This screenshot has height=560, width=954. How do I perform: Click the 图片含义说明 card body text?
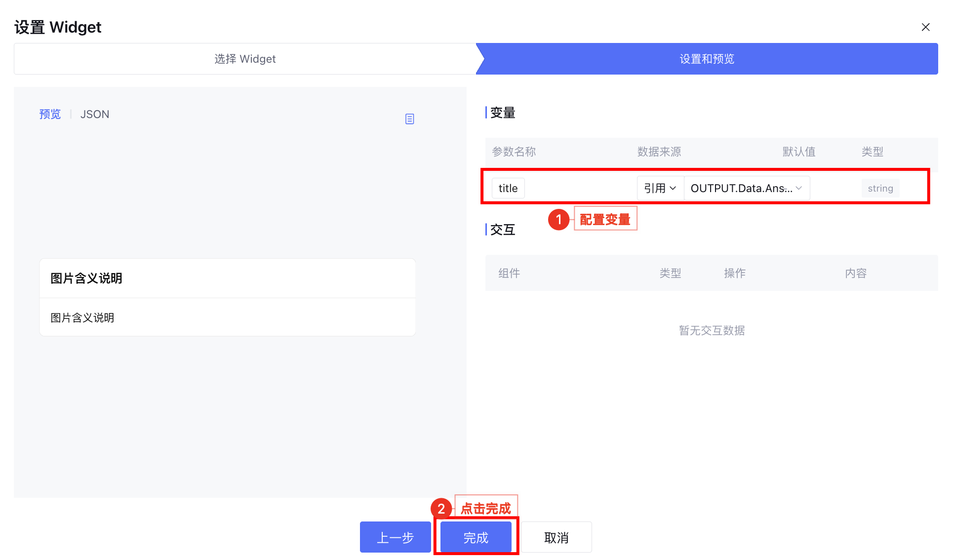[x=82, y=318]
